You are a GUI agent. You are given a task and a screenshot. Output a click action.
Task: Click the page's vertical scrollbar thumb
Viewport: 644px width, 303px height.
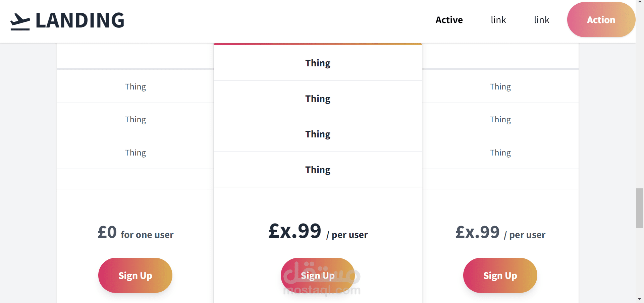pos(640,208)
